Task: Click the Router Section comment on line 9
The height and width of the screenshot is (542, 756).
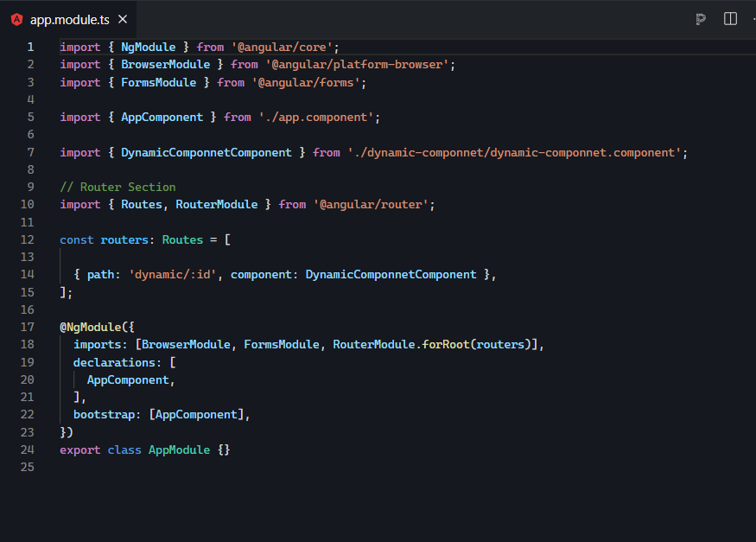Action: pos(118,187)
